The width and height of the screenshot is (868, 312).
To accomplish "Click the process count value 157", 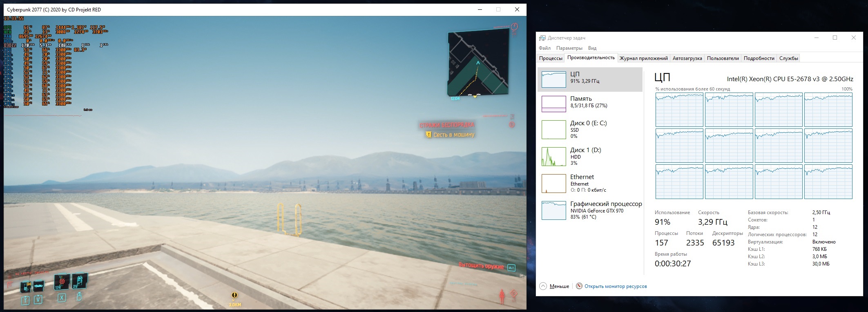I will click(661, 243).
